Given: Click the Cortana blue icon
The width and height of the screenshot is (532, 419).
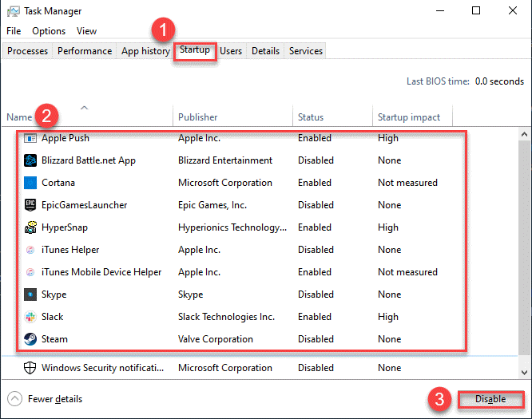Looking at the screenshot, I should [30, 183].
